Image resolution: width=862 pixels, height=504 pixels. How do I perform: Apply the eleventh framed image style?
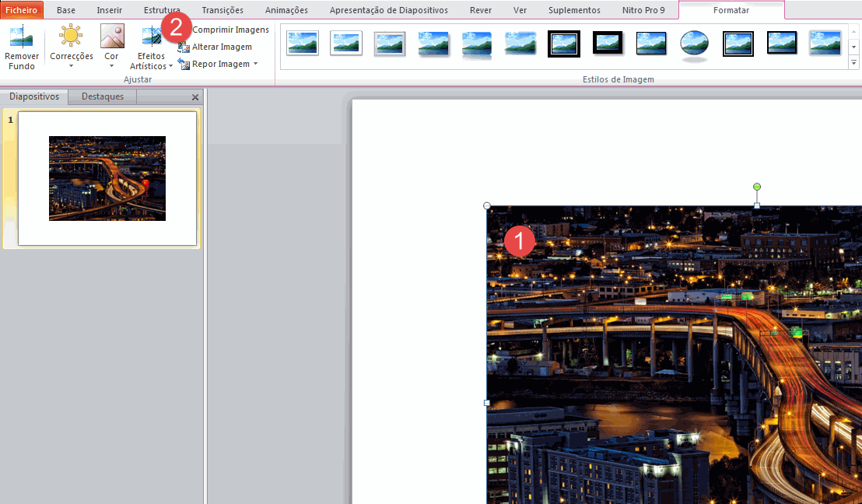pos(738,44)
